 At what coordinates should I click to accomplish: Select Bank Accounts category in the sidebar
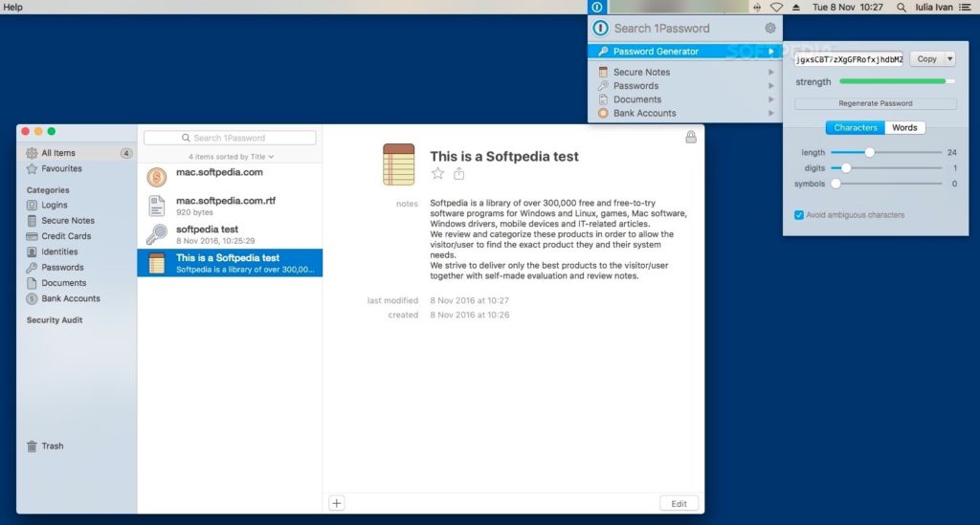71,298
